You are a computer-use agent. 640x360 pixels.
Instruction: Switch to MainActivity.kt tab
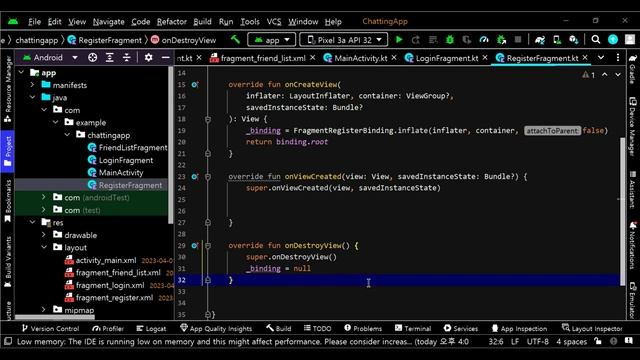(360, 58)
